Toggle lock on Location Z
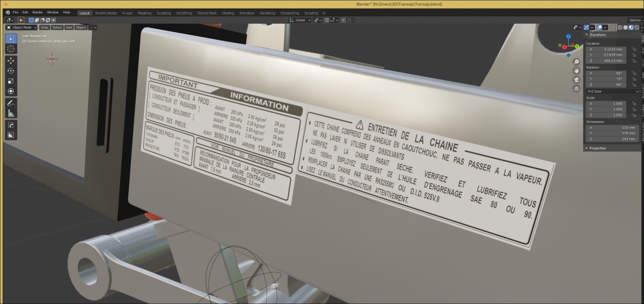Screen dimensions: 644x304 pos(634,61)
